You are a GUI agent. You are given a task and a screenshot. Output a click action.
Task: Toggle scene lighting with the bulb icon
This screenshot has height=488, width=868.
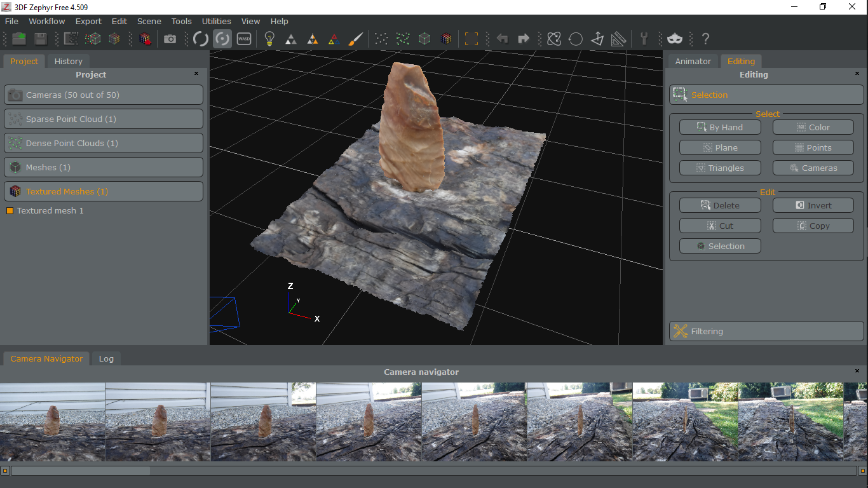[269, 38]
